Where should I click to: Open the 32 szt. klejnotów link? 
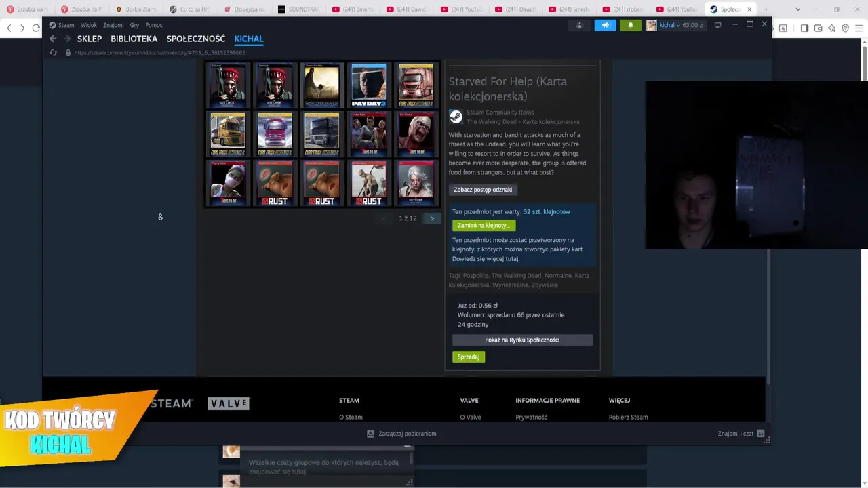point(547,211)
